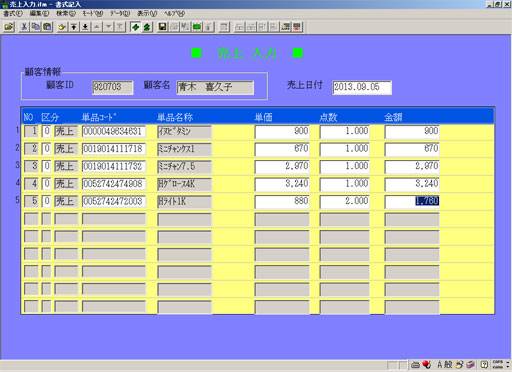Screen dimensions: 512x372
Task: Click the product code 0052742474908 in row 4
Action: [x=114, y=184]
